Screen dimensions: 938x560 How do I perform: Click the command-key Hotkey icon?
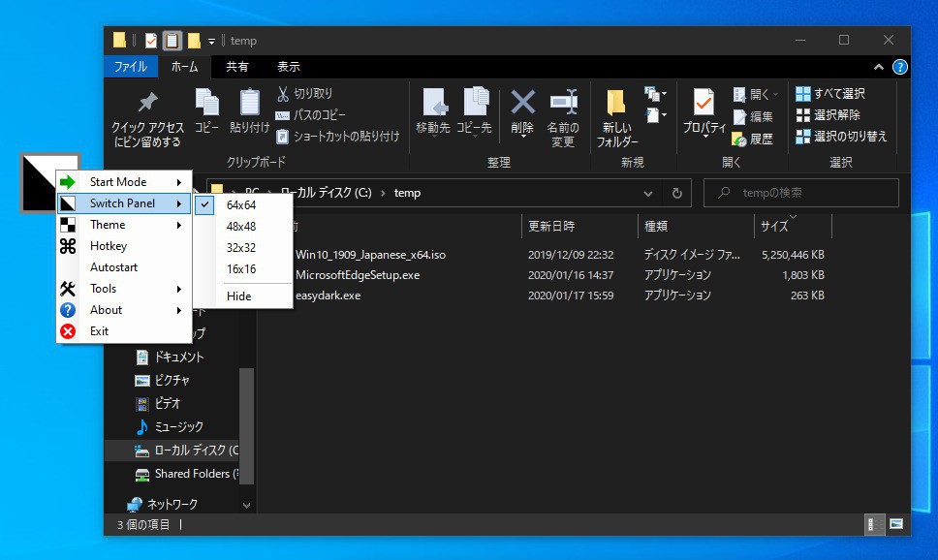tap(68, 246)
